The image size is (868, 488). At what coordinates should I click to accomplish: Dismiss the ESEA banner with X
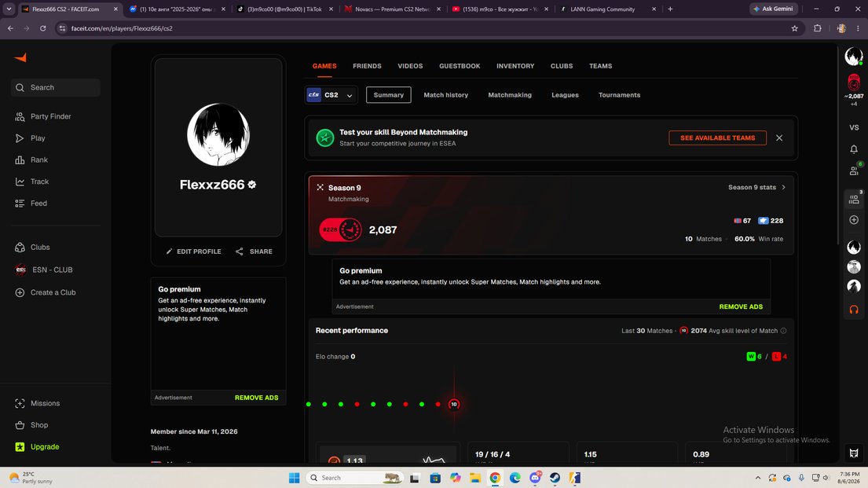[x=779, y=138]
